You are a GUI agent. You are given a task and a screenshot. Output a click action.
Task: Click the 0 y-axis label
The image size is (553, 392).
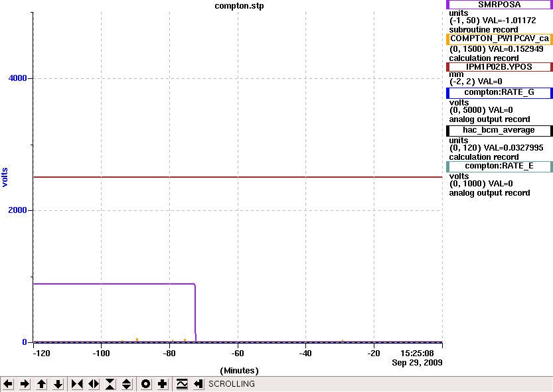[x=25, y=342]
